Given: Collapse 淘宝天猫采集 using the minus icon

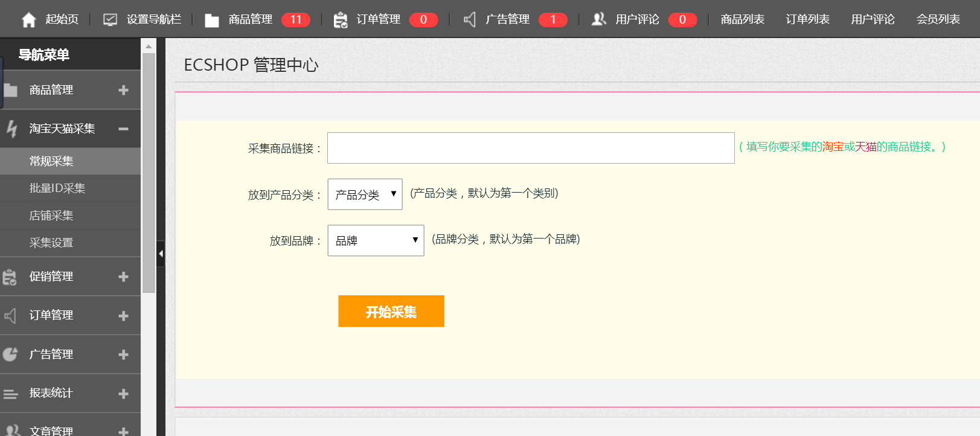Looking at the screenshot, I should tap(124, 129).
